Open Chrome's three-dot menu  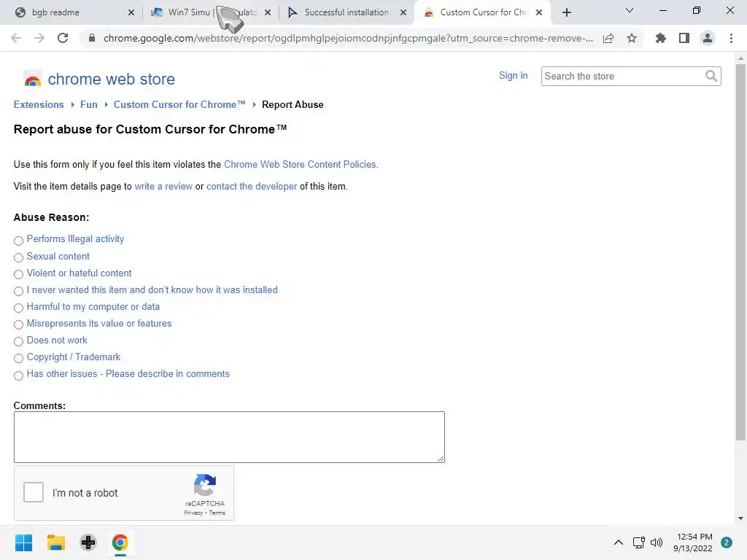click(731, 38)
